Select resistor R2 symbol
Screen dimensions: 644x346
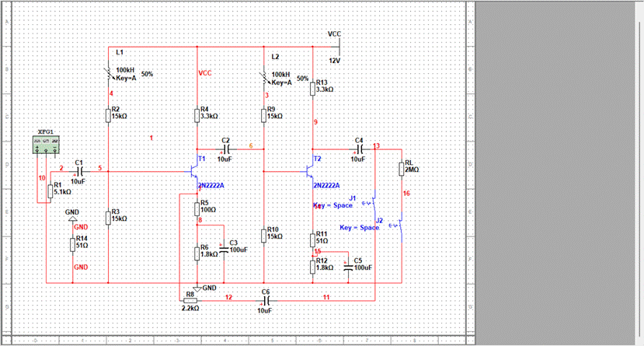(109, 116)
